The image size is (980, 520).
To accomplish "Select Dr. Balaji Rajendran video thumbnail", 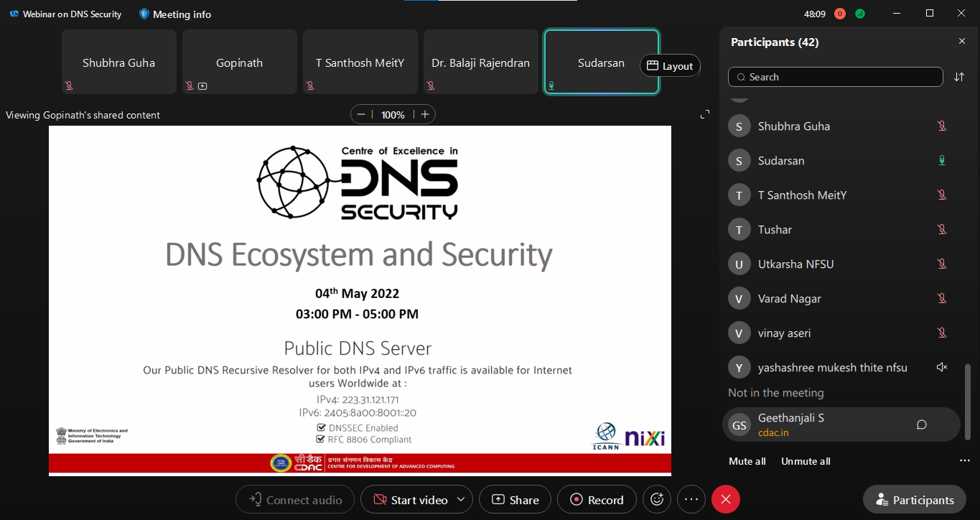I will click(481, 62).
